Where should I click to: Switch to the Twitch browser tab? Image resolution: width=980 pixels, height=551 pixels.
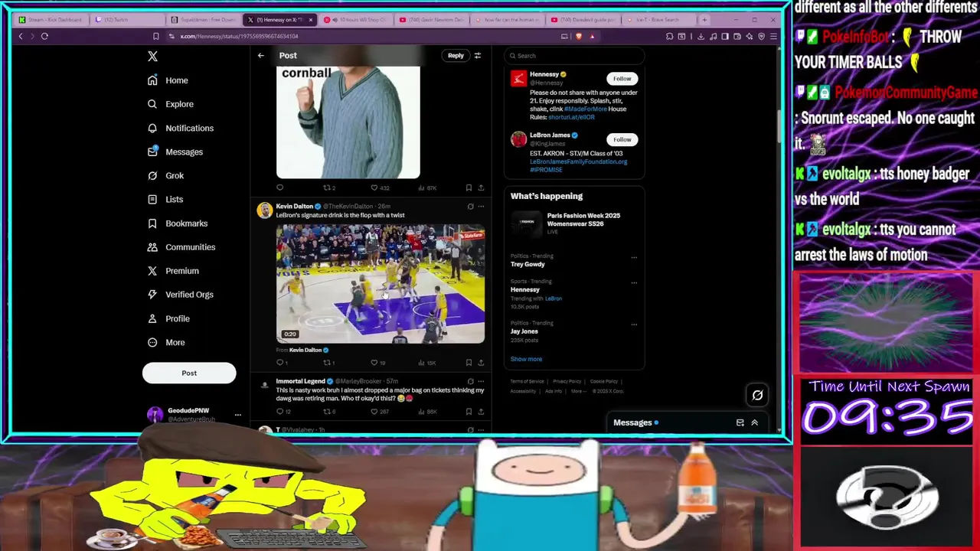tap(127, 19)
